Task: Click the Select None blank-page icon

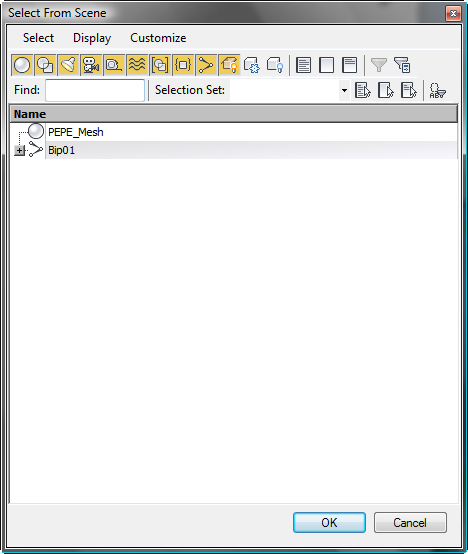Action: point(326,65)
